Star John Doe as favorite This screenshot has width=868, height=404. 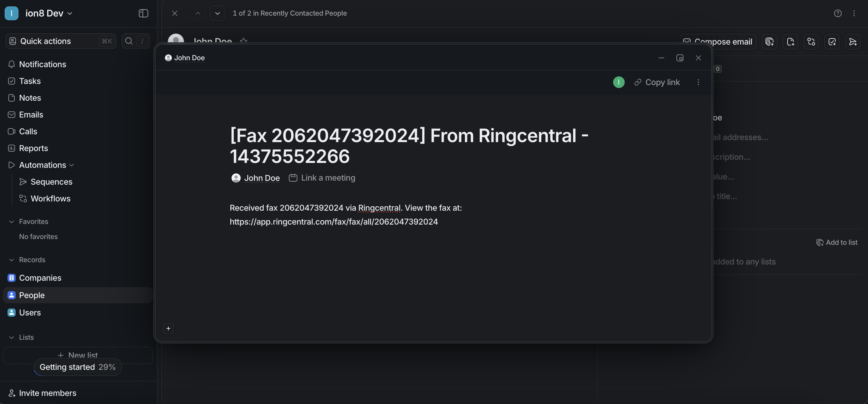click(244, 41)
